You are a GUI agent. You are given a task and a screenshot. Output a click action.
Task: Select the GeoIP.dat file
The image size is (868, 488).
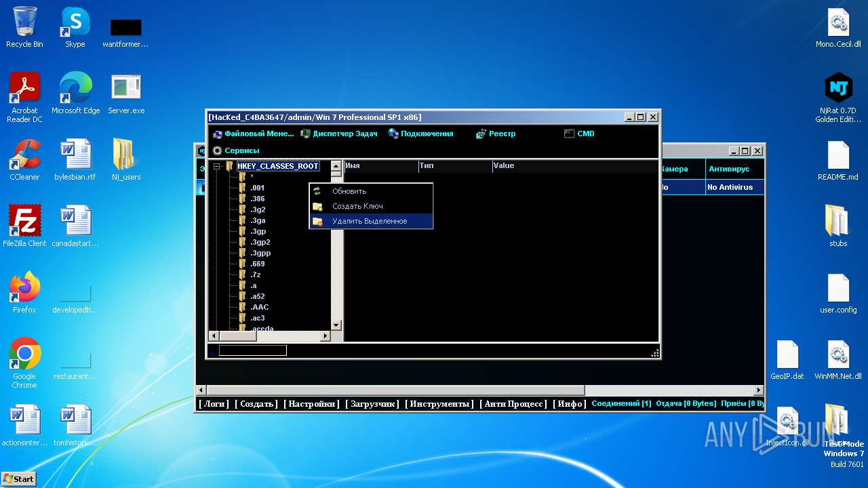tap(787, 359)
